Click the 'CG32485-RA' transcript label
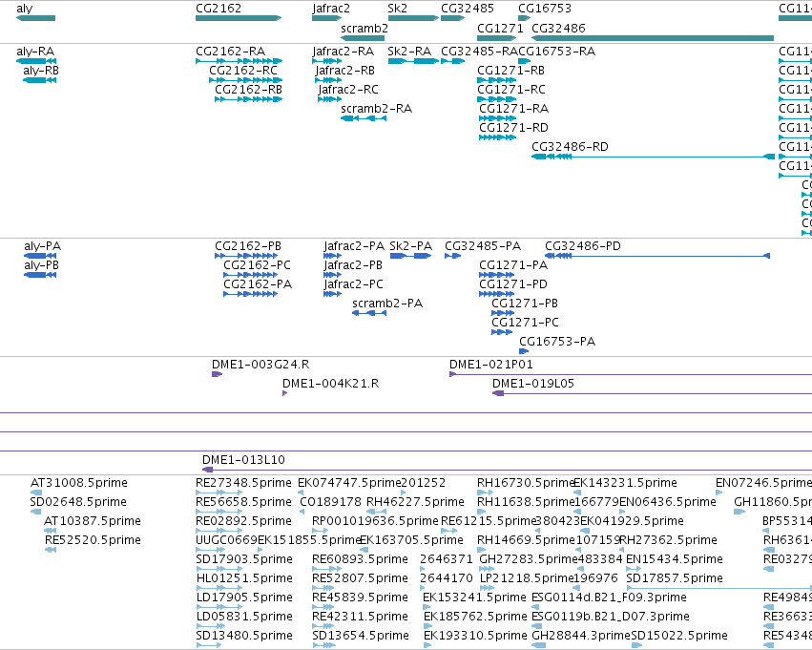812x650 pixels. click(x=480, y=52)
